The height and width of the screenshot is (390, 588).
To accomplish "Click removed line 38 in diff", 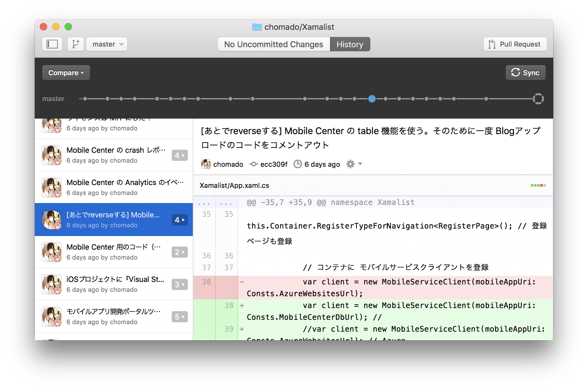I will [373, 288].
